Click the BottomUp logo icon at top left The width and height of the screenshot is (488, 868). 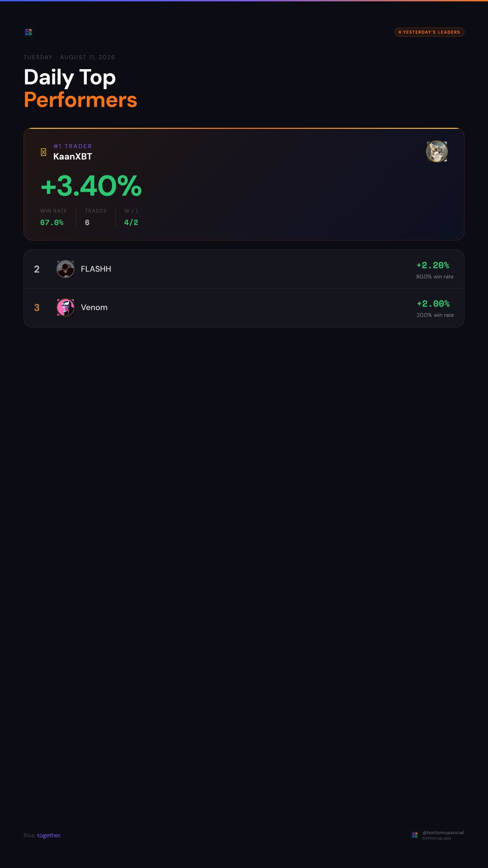tap(28, 32)
